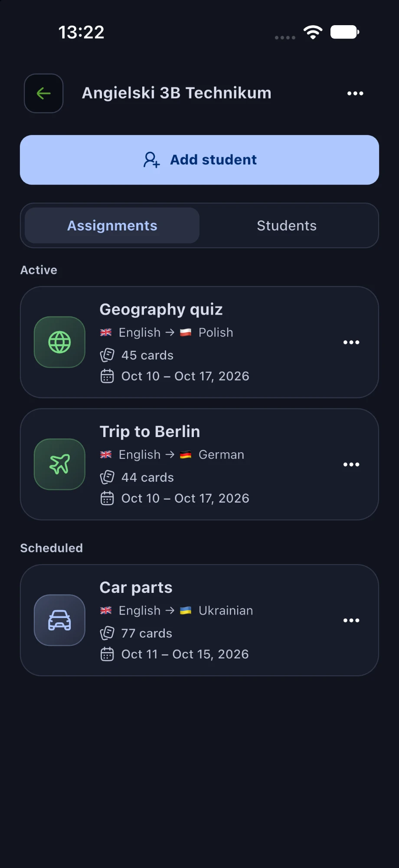
Task: Open class options menu beside Angielski 3B Technikum
Action: pos(355,93)
